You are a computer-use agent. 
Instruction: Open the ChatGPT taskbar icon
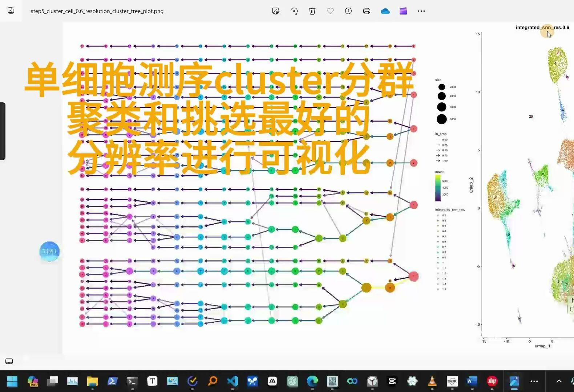click(292, 381)
